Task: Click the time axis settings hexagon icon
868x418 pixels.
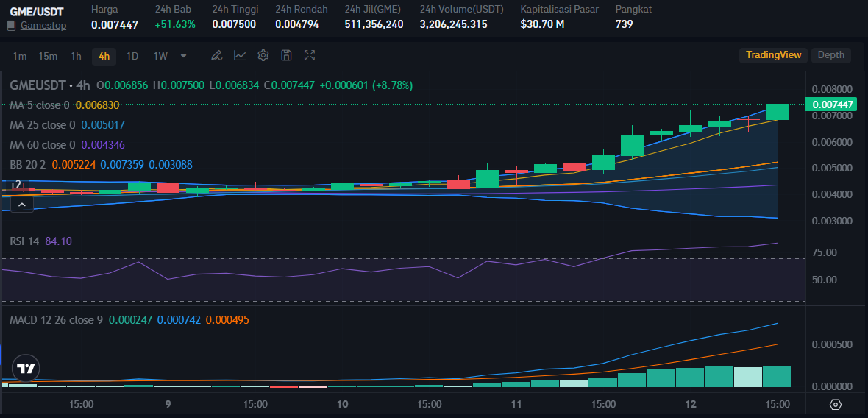Action: (836, 405)
